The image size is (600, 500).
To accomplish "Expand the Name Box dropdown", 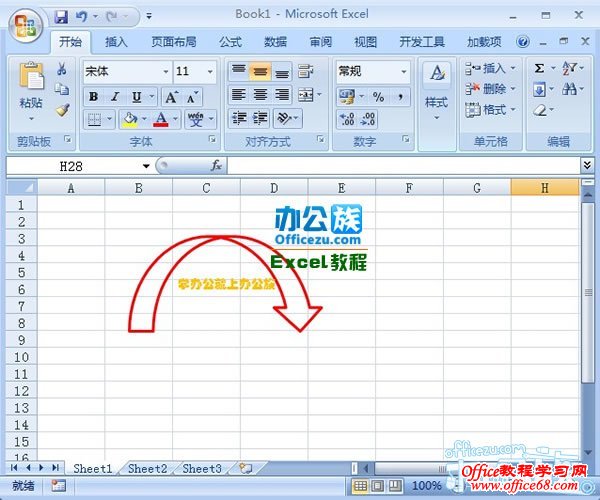I will point(146,166).
